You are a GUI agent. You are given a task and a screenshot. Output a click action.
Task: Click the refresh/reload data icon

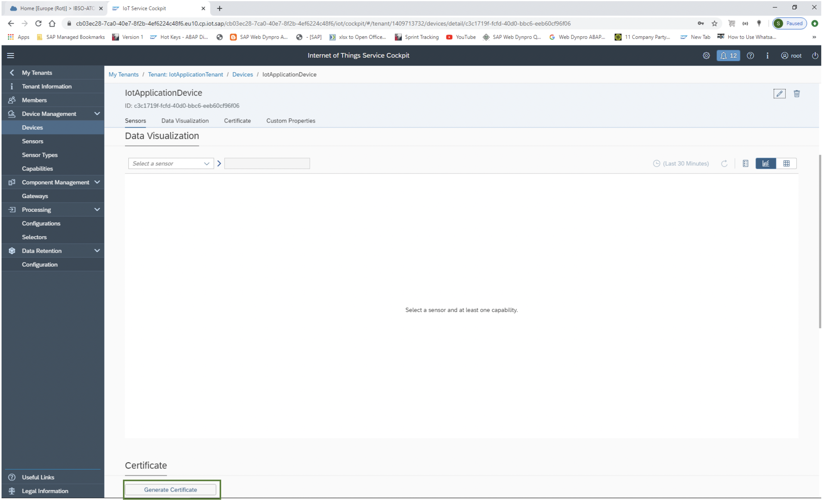pyautogui.click(x=723, y=163)
